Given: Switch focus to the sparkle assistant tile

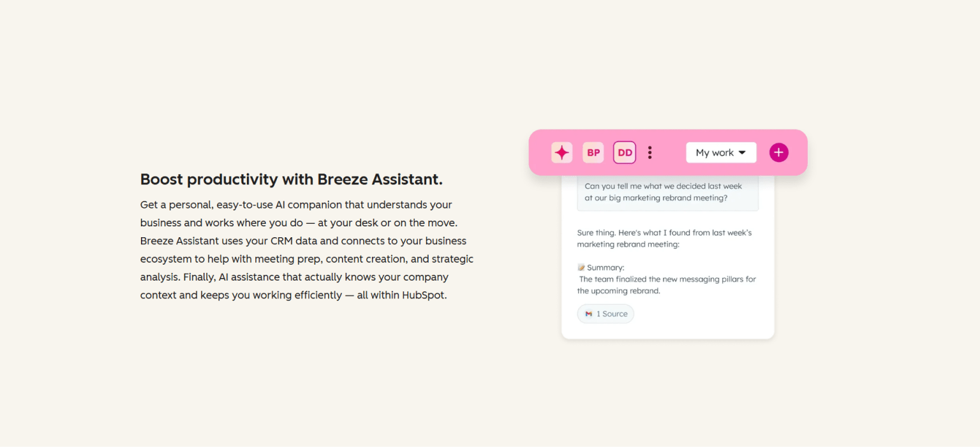Looking at the screenshot, I should pos(561,152).
